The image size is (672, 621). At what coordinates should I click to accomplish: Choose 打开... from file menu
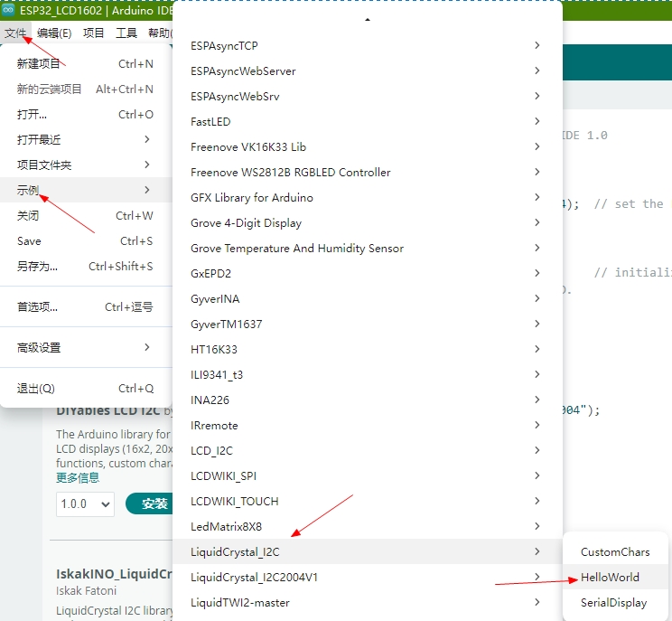pyautogui.click(x=86, y=115)
